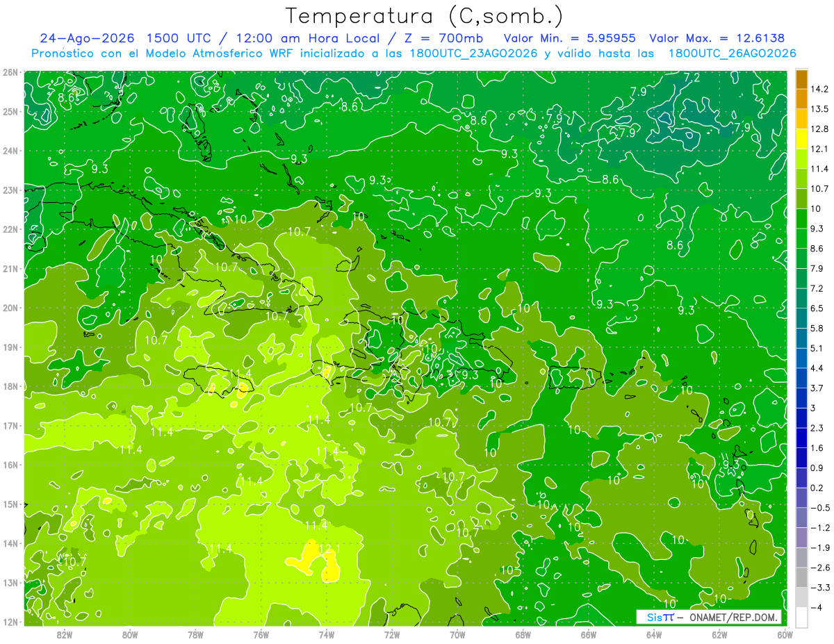Screen dimensions: 834x644
Task: Click the '13N' latitude axis label
Action: tap(10, 582)
